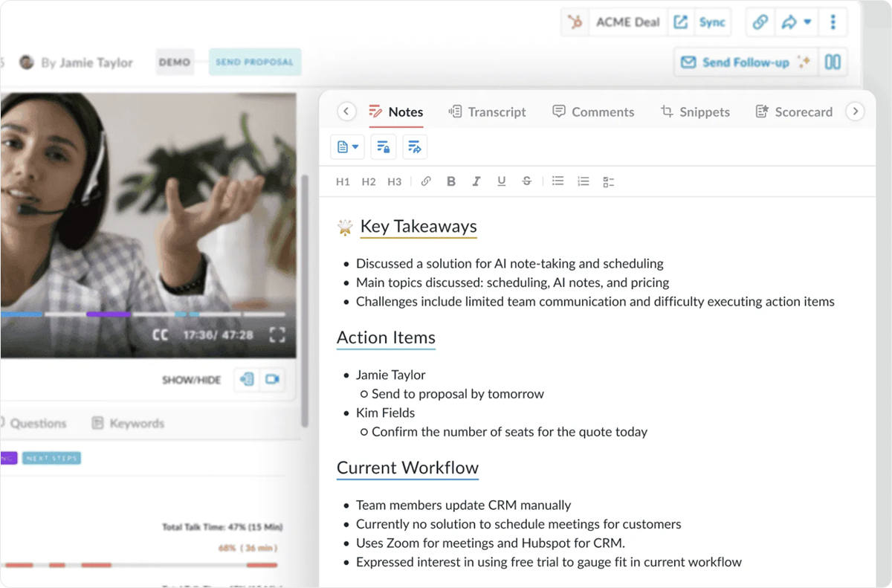The image size is (892, 588).
Task: Apply H2 heading format
Action: pyautogui.click(x=369, y=181)
